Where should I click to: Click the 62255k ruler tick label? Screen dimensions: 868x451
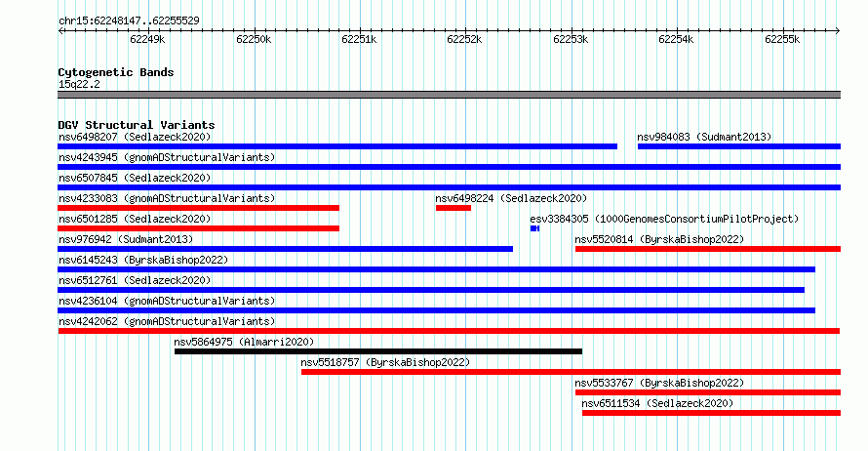[782, 39]
